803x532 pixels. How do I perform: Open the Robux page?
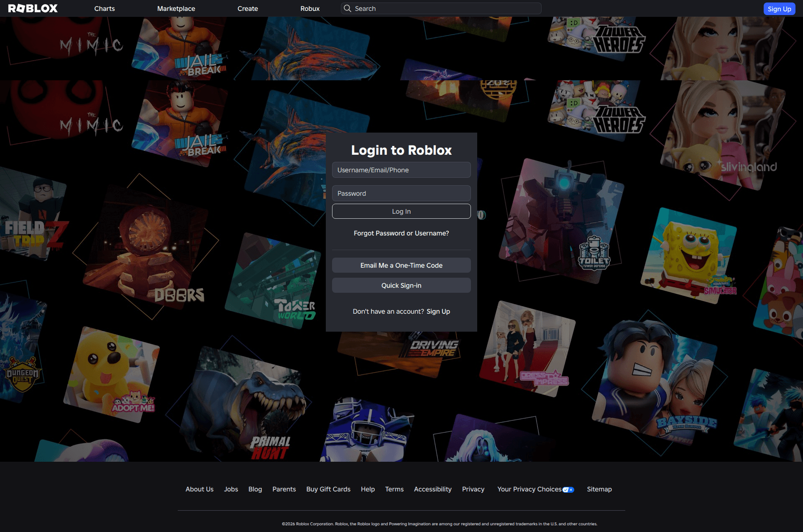tap(310, 8)
